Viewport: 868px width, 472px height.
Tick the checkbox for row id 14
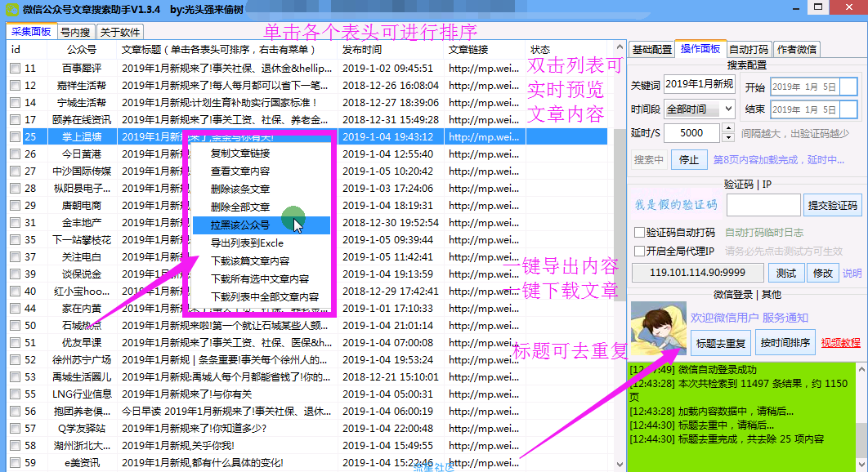click(15, 103)
